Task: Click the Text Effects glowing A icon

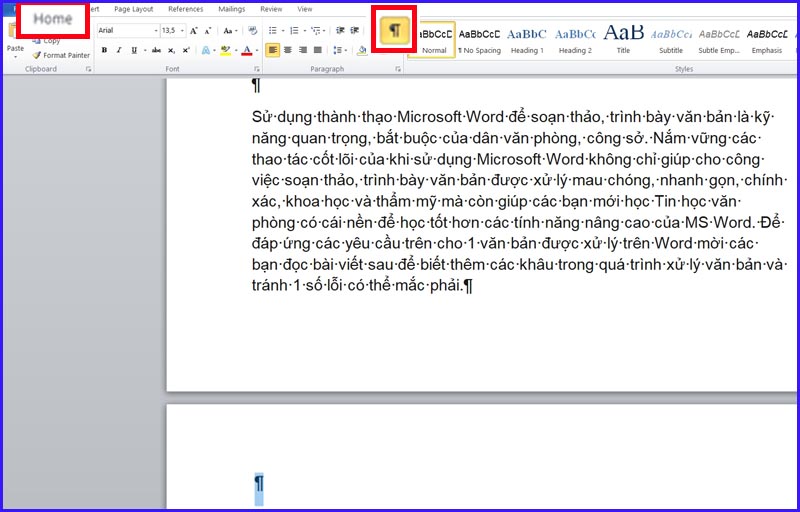Action: coord(206,50)
